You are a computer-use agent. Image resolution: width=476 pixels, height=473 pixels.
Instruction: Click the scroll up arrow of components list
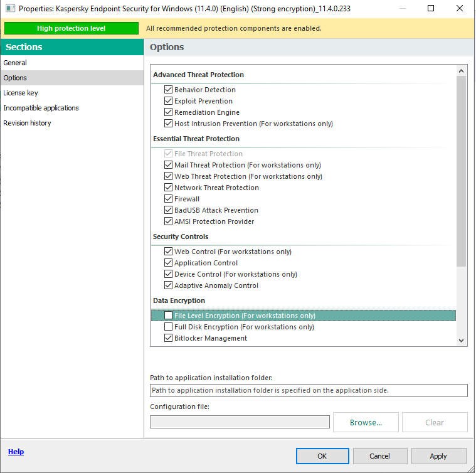click(x=461, y=71)
